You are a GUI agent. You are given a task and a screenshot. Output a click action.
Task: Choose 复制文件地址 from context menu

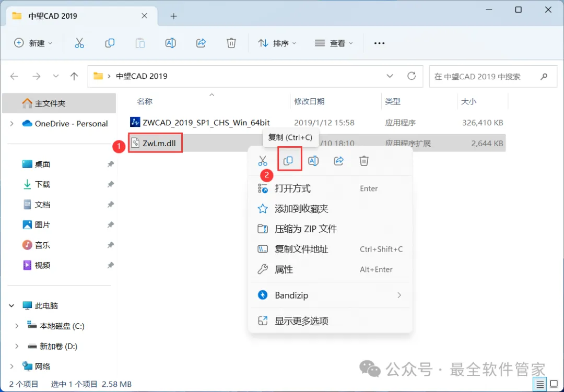330,249
